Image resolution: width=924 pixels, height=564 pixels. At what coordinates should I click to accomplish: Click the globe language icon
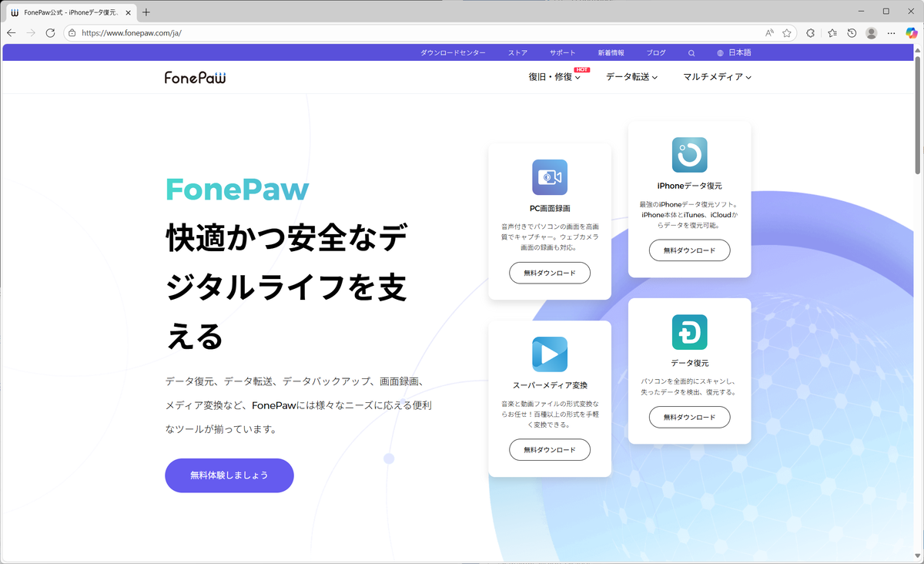pos(720,53)
